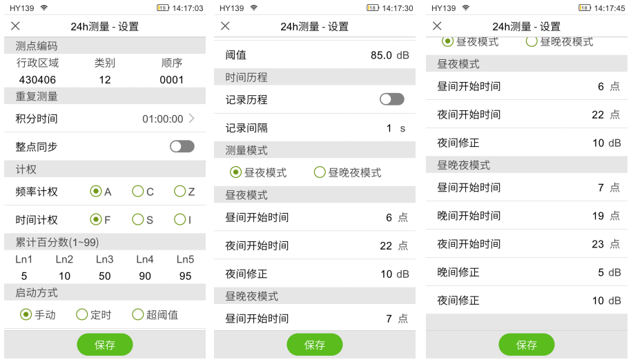Viewport: 633px width, 364px height.
Task: Select the 定时 start mode
Action: (82, 314)
